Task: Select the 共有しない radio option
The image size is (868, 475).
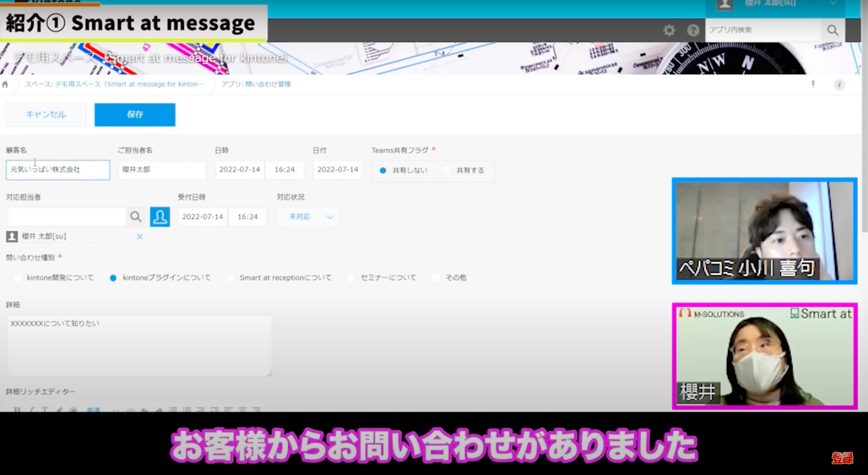Action: coord(383,171)
